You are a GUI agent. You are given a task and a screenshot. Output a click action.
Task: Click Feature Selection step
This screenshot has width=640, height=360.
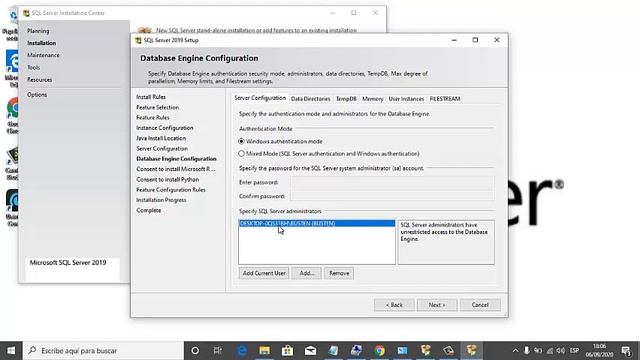pos(158,107)
